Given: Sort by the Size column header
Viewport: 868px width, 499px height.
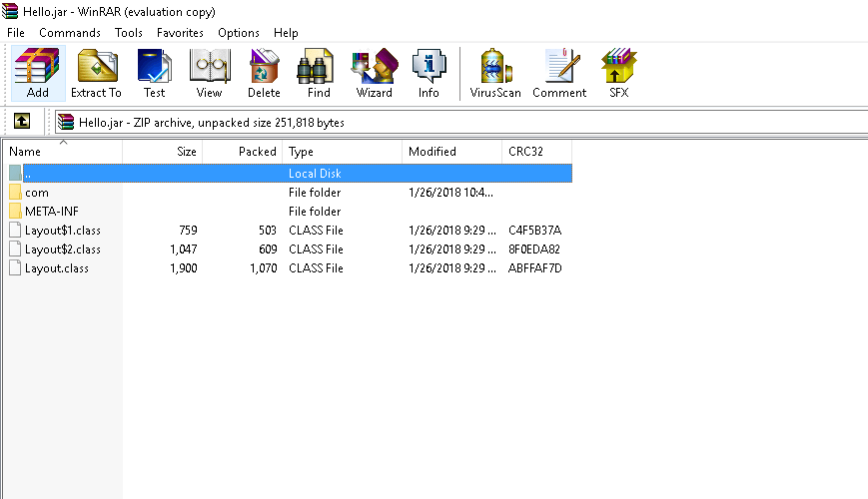Looking at the screenshot, I should (162, 152).
